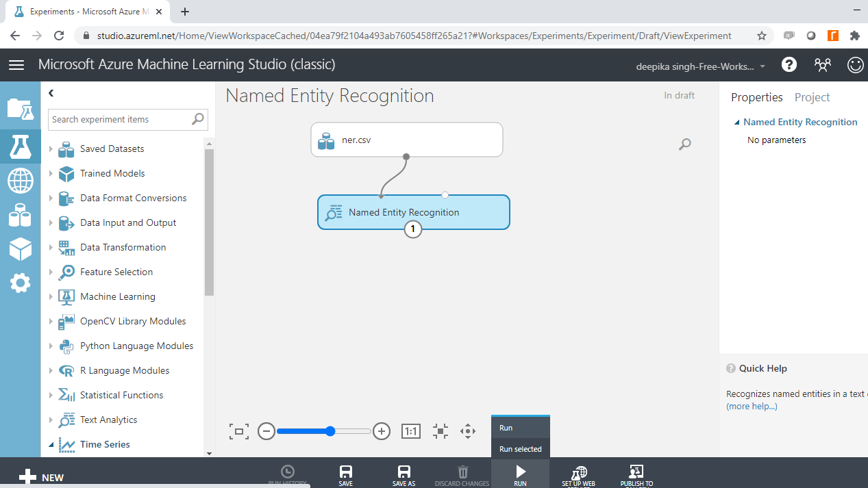This screenshot has height=488, width=868.
Task: Open the Help question mark icon
Action: 789,65
